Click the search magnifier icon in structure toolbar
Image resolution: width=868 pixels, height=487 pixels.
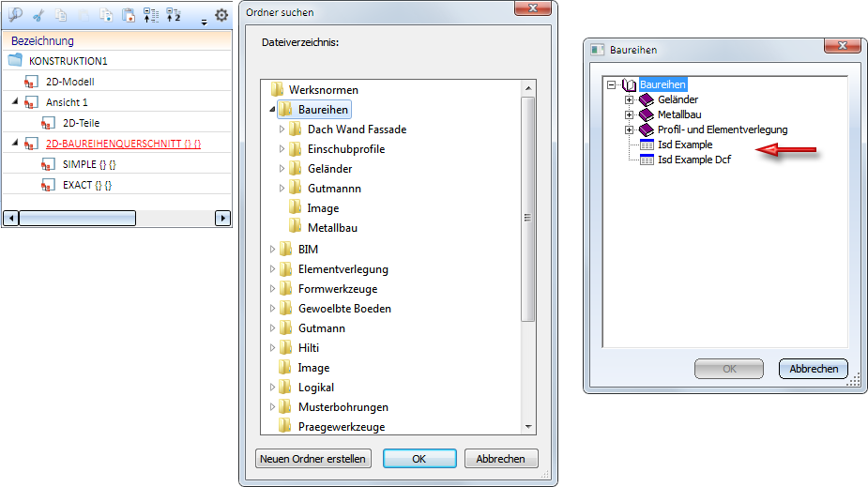point(15,15)
